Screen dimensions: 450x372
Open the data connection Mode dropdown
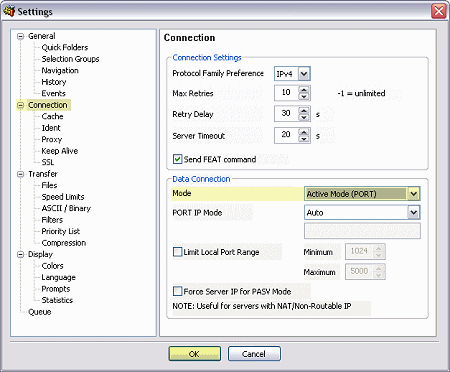pos(413,194)
